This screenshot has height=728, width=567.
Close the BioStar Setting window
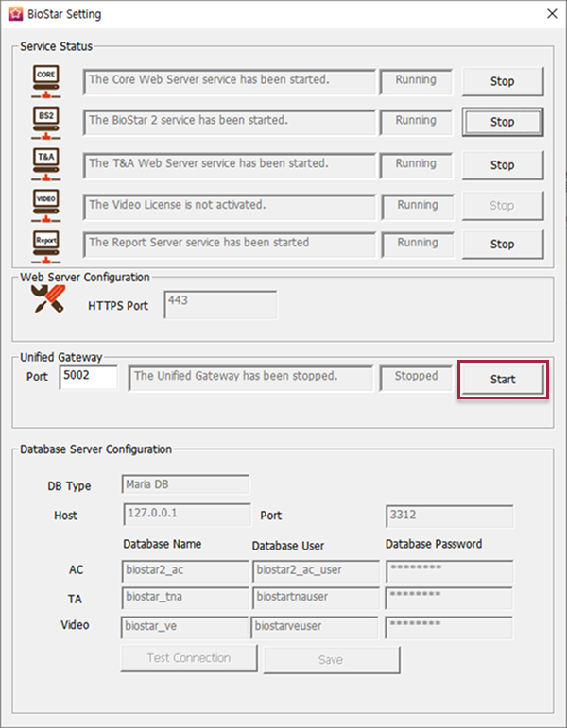pyautogui.click(x=552, y=14)
